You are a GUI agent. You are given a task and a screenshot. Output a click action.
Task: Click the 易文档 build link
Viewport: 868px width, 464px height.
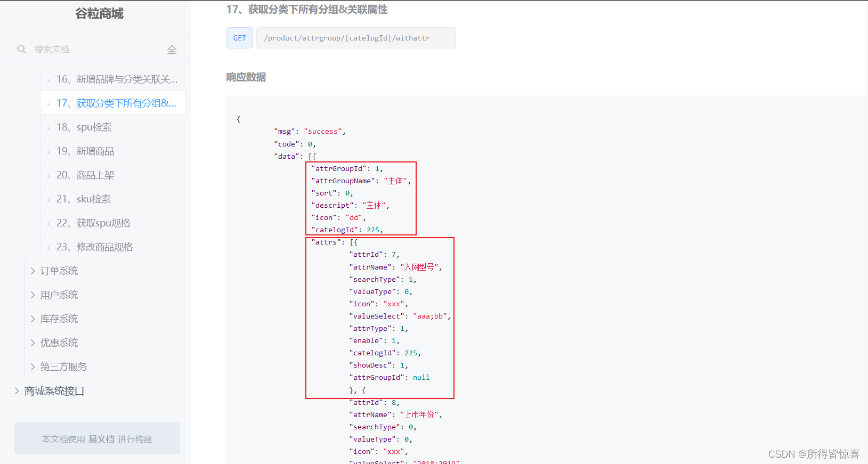(x=101, y=439)
